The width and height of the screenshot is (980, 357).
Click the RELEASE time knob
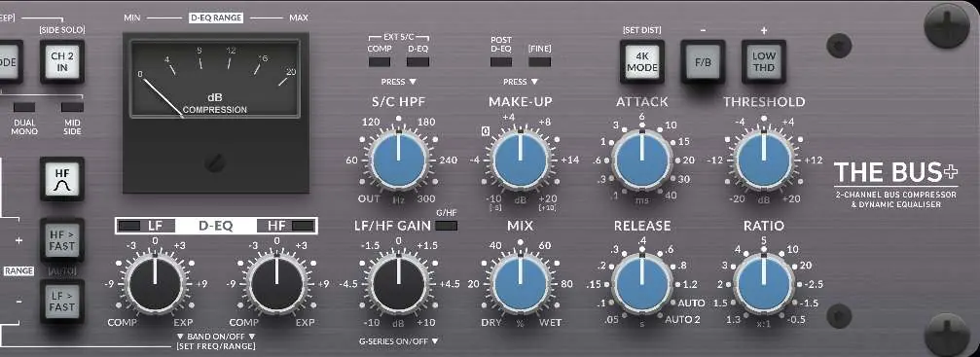pyautogui.click(x=642, y=284)
